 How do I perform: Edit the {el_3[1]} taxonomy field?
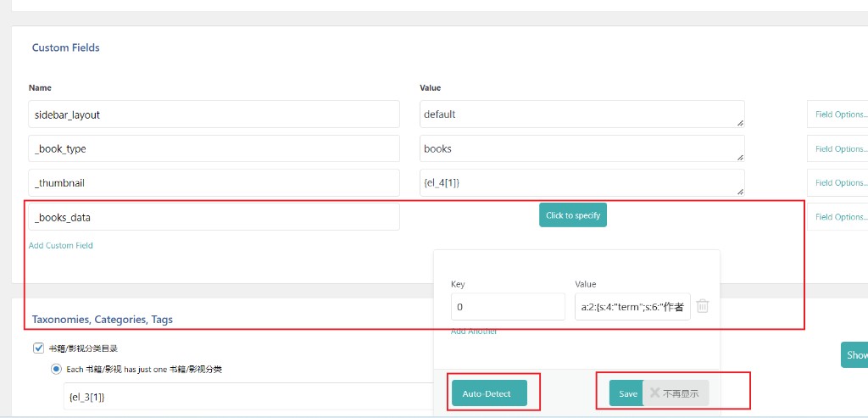249,397
